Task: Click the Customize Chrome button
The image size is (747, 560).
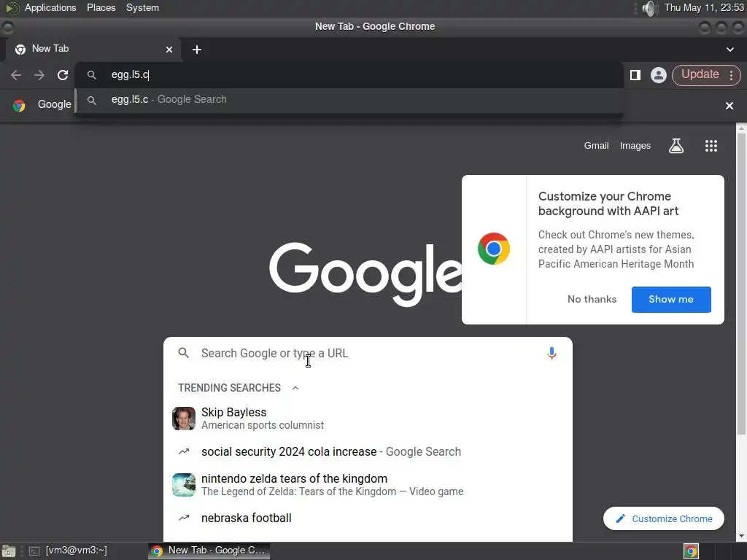Action: [x=663, y=518]
